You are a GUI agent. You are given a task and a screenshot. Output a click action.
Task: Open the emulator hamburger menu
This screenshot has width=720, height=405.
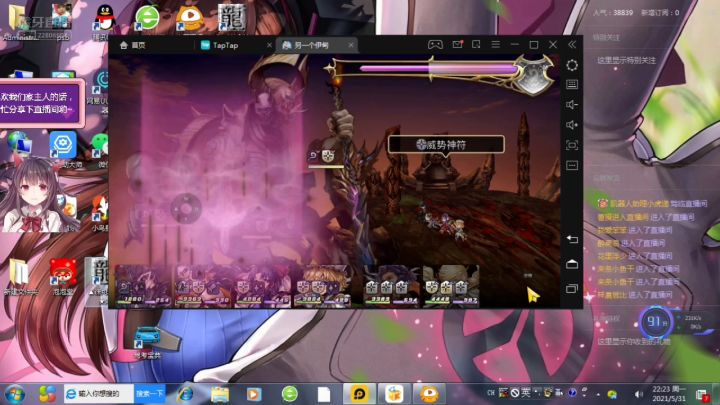(x=495, y=45)
